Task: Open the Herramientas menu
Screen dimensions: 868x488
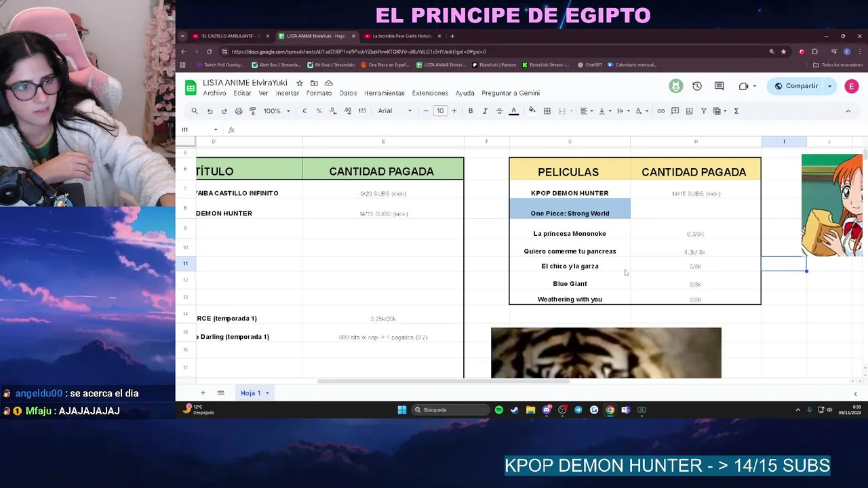Action: point(384,93)
